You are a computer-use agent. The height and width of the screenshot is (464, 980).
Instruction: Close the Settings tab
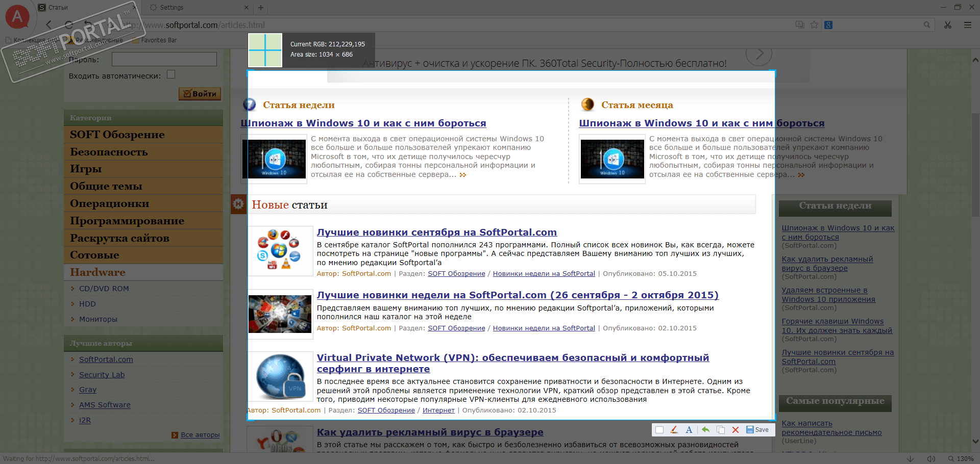click(x=246, y=8)
